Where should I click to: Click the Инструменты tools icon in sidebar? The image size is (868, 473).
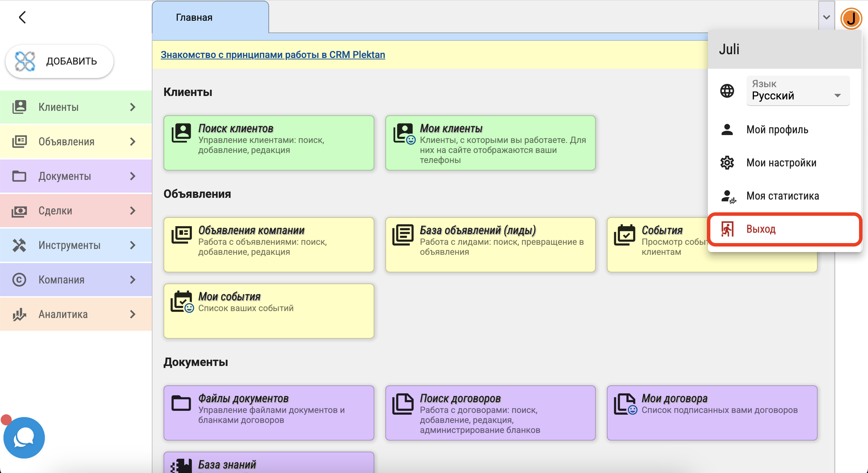[x=19, y=245]
